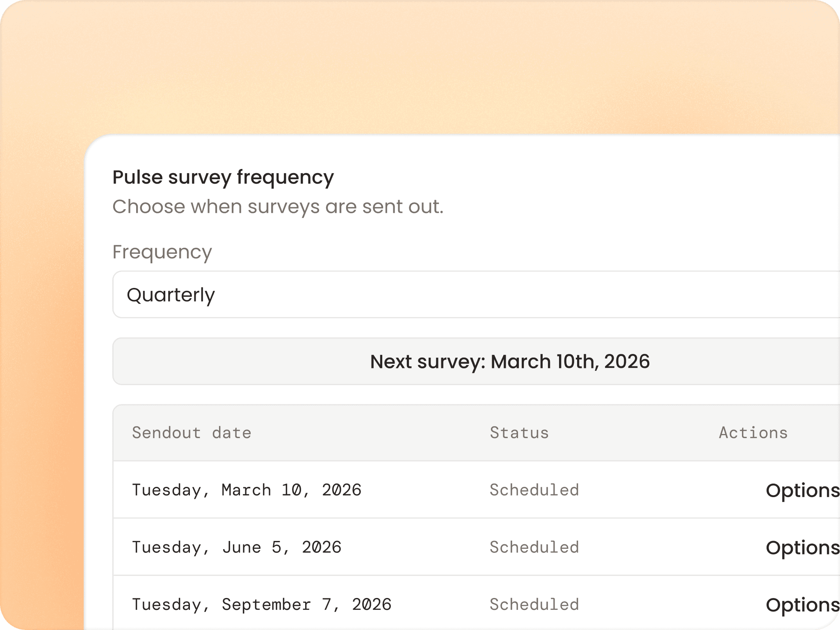
Task: Select the Tuesday, June 5, 2026 date cell
Action: tap(237, 548)
